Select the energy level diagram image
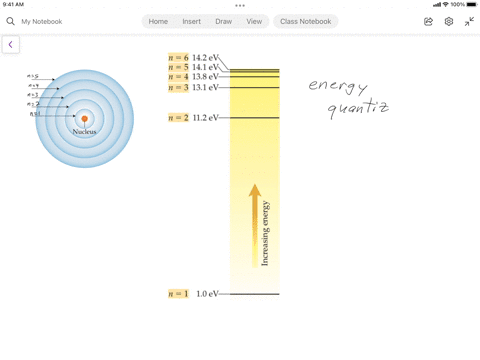This screenshot has height=360, width=480. click(224, 176)
